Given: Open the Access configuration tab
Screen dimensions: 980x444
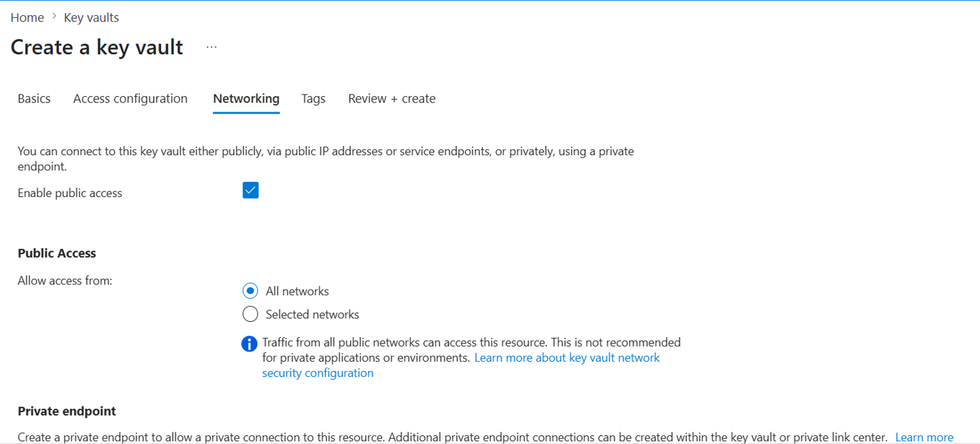Looking at the screenshot, I should (130, 99).
